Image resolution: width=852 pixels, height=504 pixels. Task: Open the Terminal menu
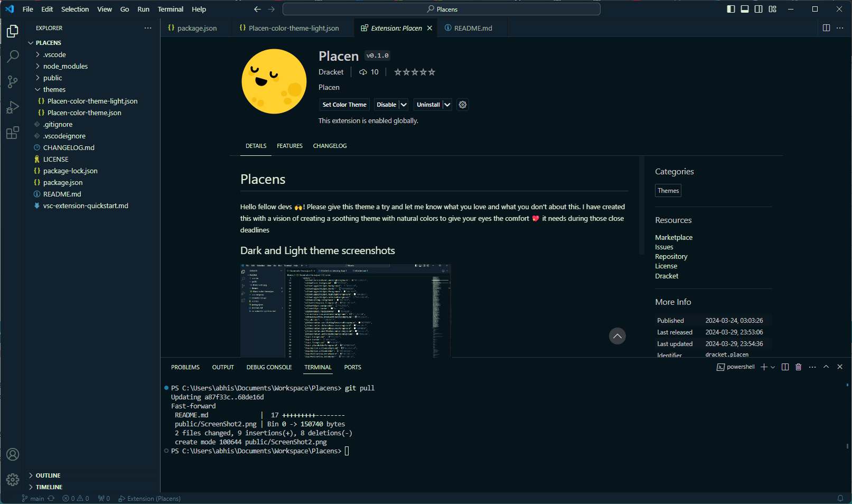(x=171, y=9)
